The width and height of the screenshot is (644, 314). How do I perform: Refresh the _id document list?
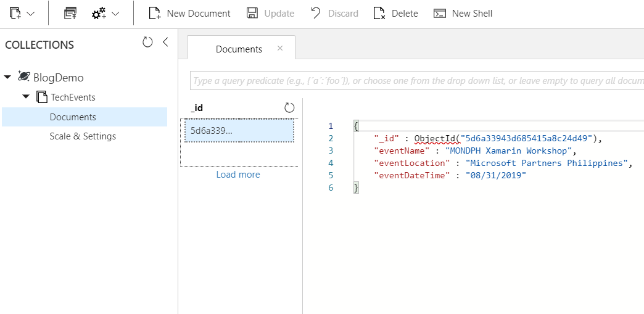tap(289, 108)
